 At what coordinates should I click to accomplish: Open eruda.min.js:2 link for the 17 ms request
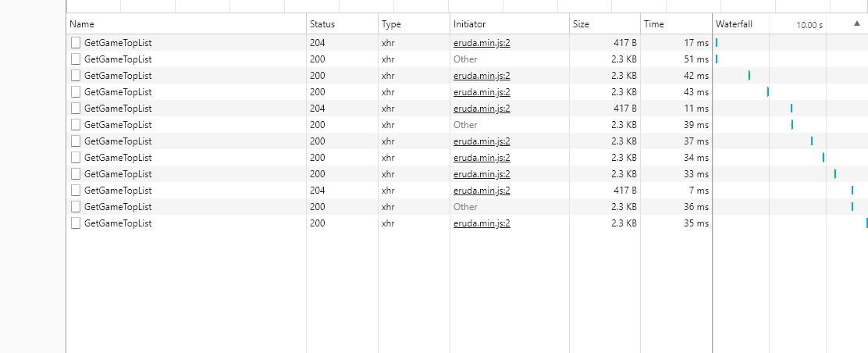click(x=482, y=42)
